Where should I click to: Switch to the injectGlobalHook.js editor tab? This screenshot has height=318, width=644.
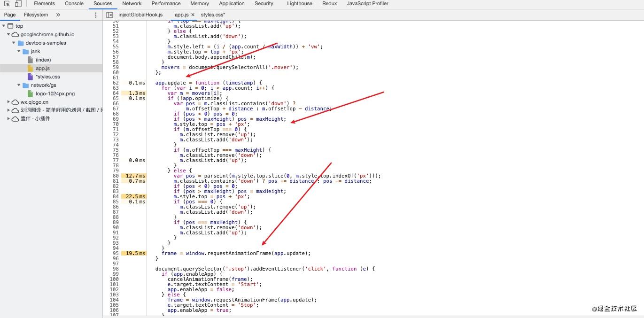point(140,15)
